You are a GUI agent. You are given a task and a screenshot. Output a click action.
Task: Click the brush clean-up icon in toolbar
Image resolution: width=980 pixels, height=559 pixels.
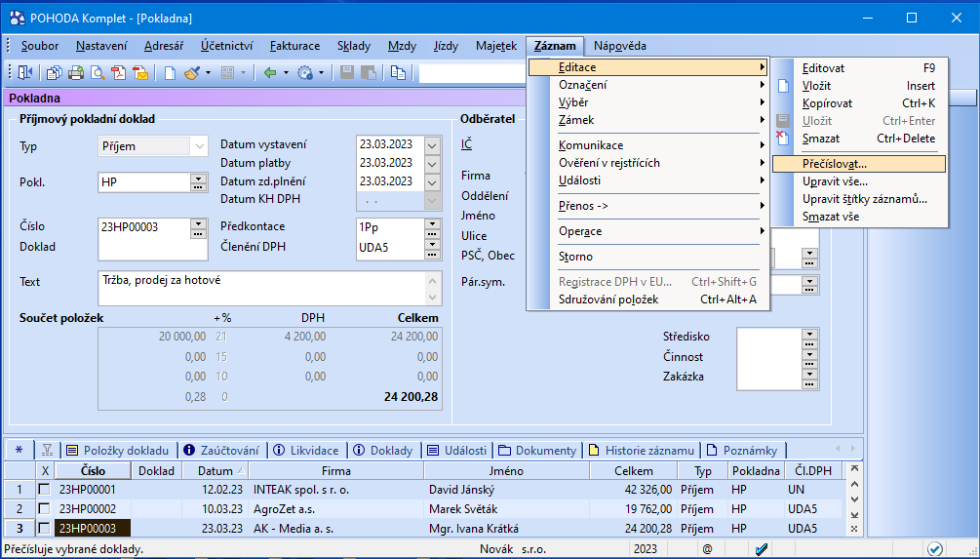point(192,73)
